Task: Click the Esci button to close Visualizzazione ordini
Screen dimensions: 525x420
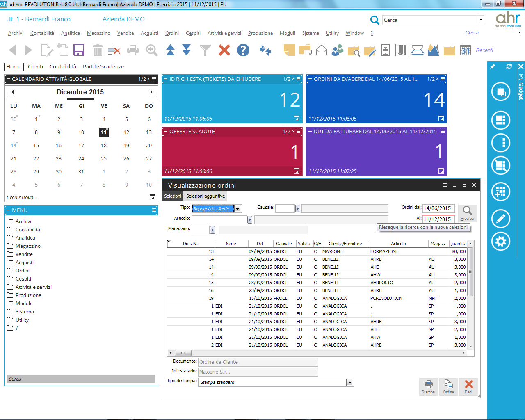Action: pos(469,386)
